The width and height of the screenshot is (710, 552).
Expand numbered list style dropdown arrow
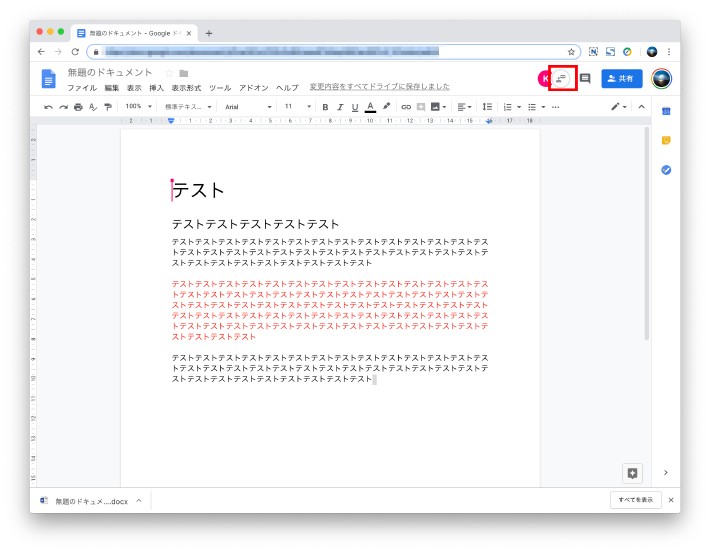click(519, 107)
